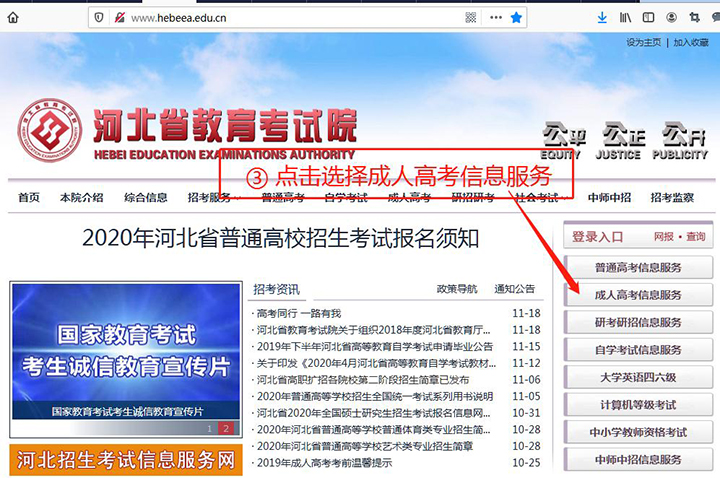Click 中师中招信息服务 button

(638, 460)
